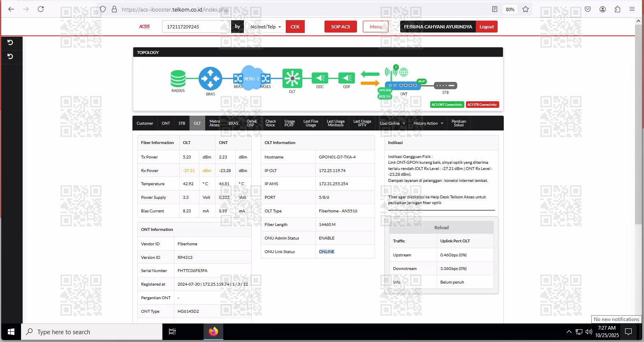Open the Firefox account icon

[x=602, y=9]
